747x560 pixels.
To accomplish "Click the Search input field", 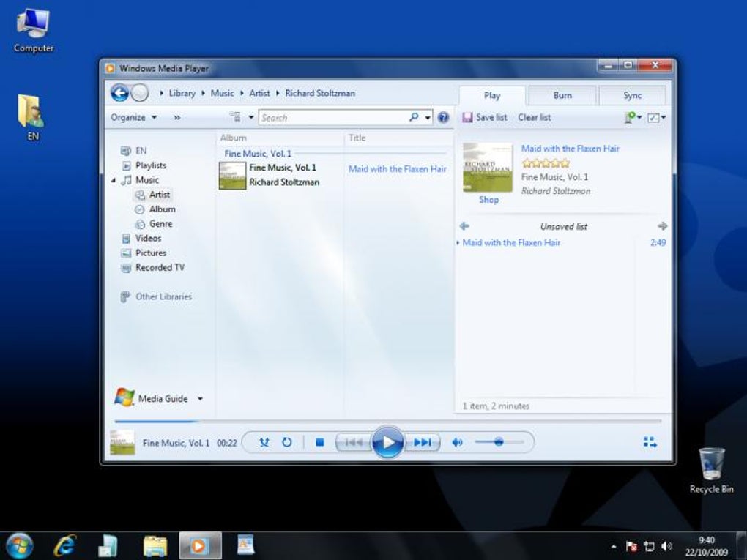I will 333,118.
